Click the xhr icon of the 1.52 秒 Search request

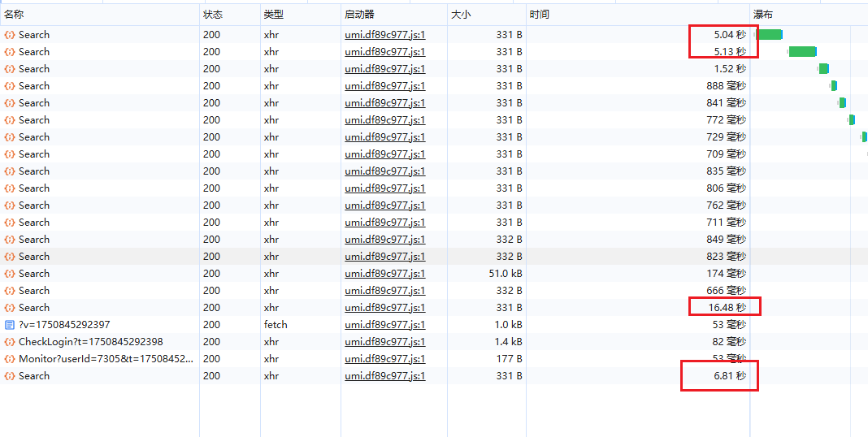pos(10,69)
